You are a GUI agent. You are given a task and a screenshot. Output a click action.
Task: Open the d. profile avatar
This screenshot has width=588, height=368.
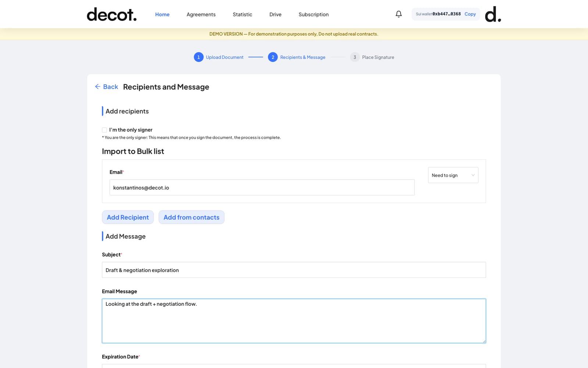493,14
